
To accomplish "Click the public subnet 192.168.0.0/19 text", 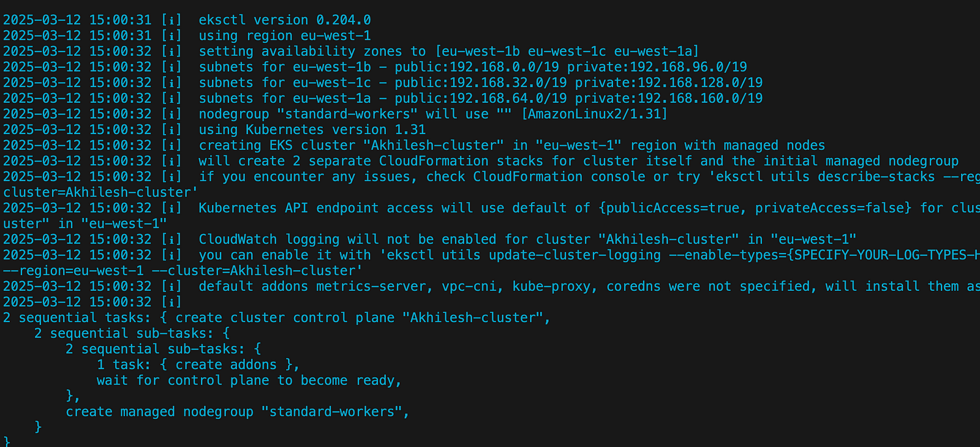I will [x=480, y=67].
